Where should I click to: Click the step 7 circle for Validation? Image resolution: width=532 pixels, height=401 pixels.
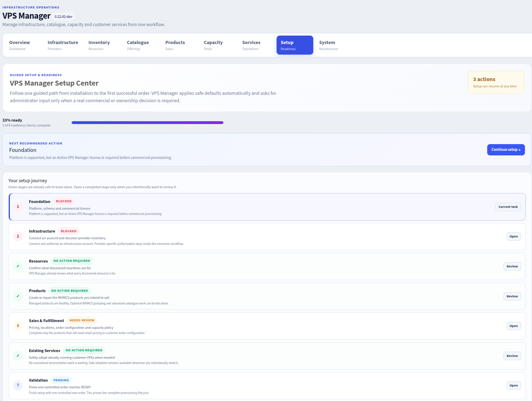point(18,385)
